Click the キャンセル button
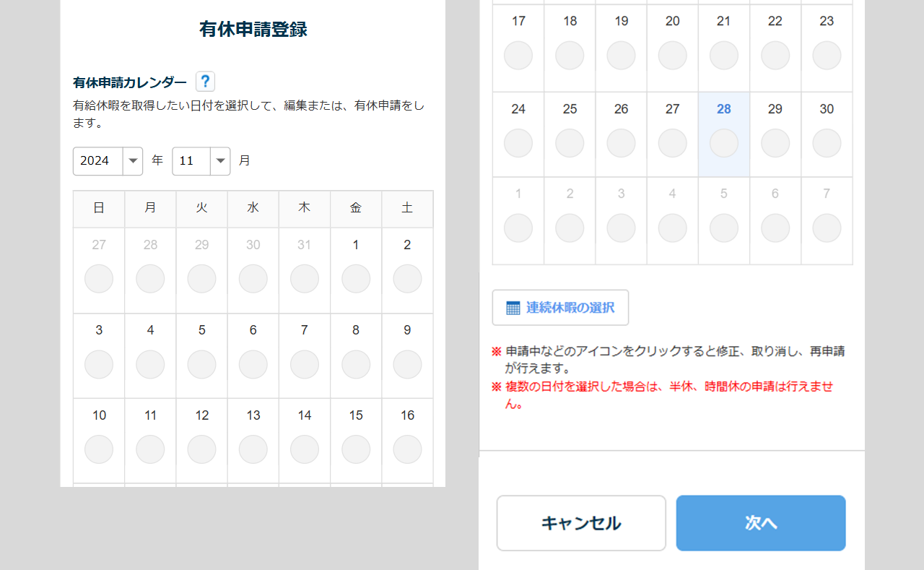Screen dimensions: 924x570 [x=581, y=523]
